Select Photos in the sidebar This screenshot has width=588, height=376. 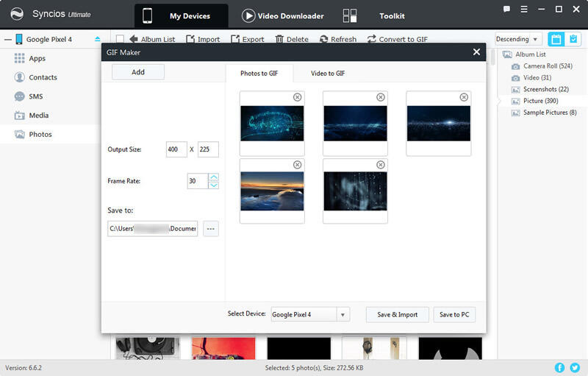[x=33, y=135]
